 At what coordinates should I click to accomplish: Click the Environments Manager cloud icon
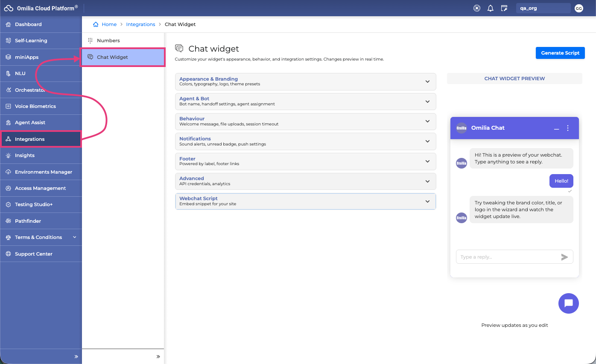pyautogui.click(x=8, y=172)
